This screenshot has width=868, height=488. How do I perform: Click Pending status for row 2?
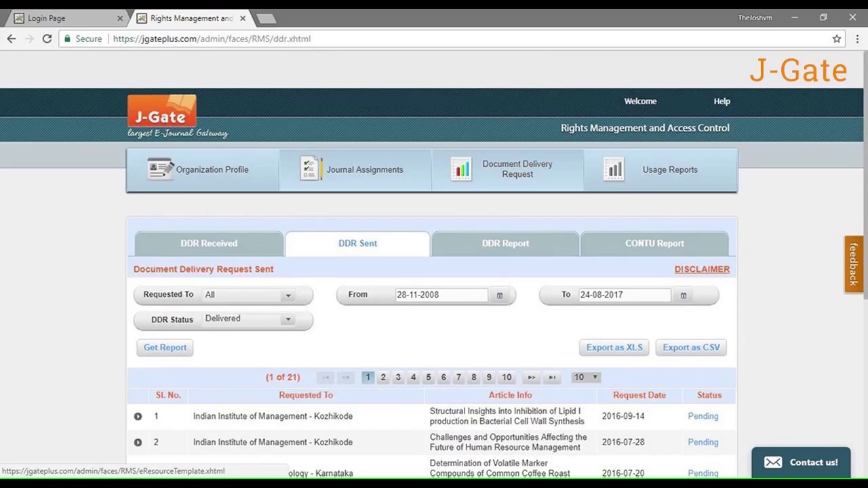[703, 443]
